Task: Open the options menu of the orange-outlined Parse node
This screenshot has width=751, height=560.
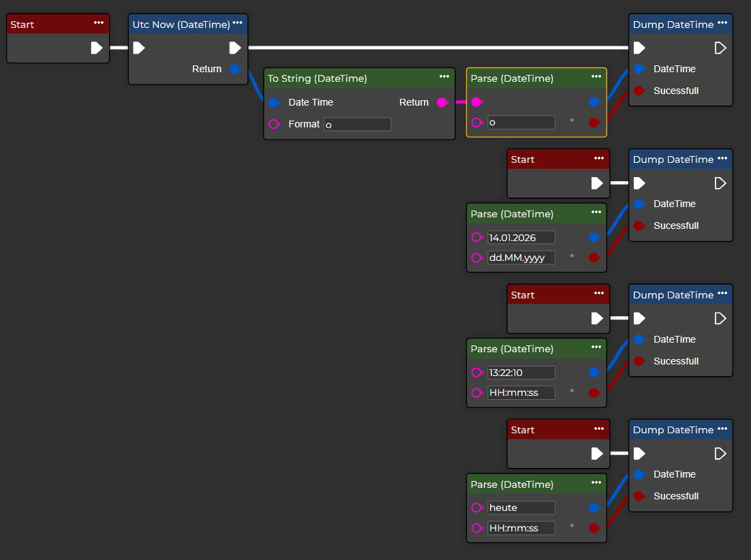Action: [596, 76]
